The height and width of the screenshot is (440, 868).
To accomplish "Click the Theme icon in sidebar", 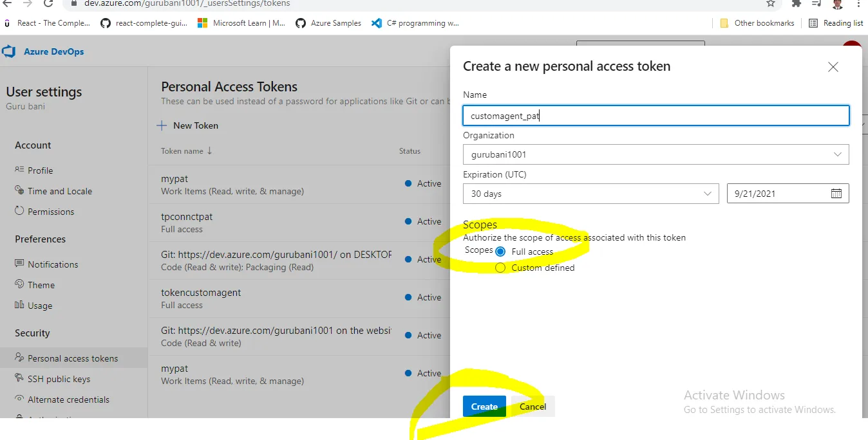I will pos(19,284).
